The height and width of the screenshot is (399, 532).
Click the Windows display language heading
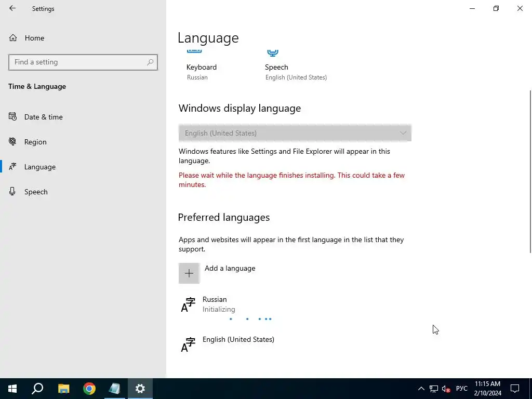coord(240,108)
